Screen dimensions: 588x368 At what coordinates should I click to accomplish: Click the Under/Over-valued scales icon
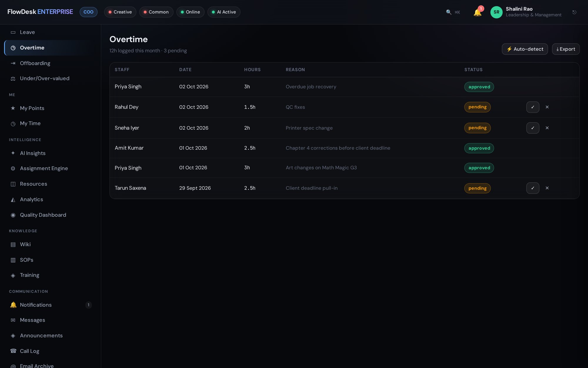pyautogui.click(x=13, y=79)
